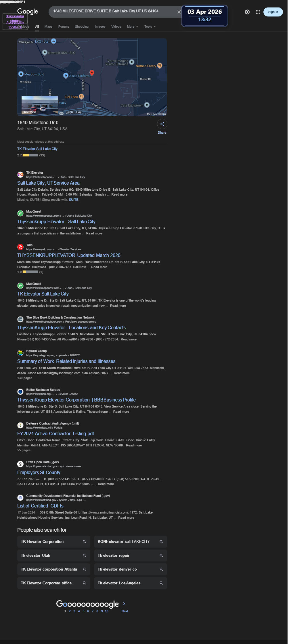
Task: Click the Share icon for the address
Action: point(162,124)
